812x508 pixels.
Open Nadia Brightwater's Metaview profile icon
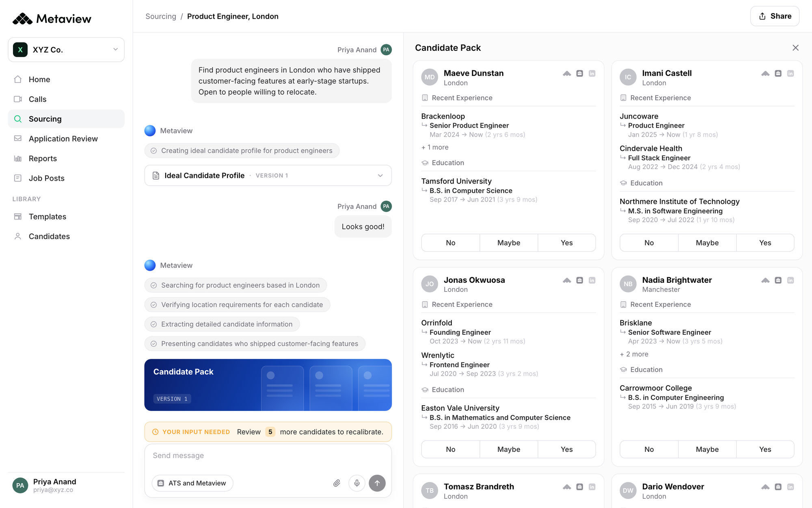765,280
